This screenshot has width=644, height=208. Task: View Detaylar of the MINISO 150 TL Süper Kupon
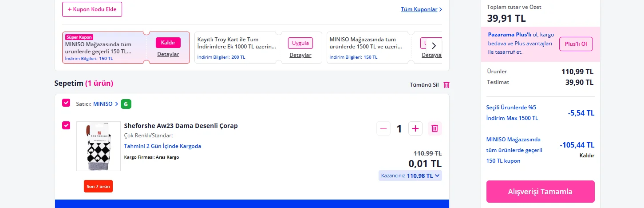click(x=168, y=54)
